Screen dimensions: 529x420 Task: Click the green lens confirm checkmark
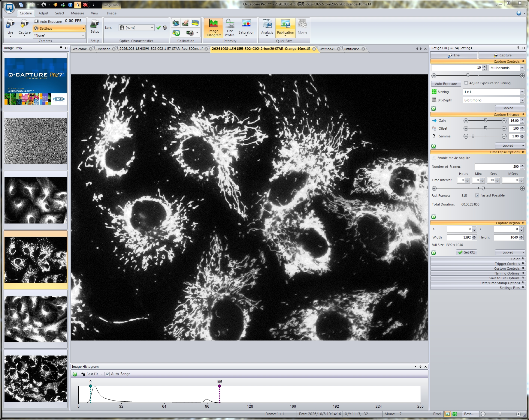point(159,28)
